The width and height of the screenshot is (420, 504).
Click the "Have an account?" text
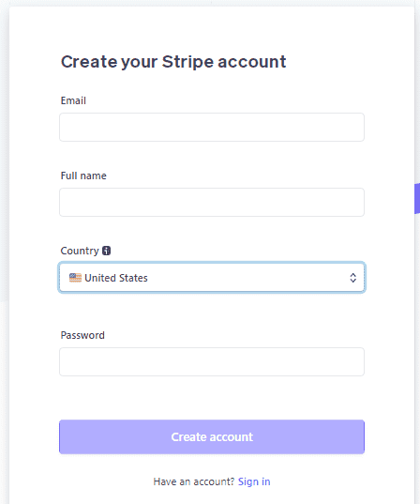194,481
